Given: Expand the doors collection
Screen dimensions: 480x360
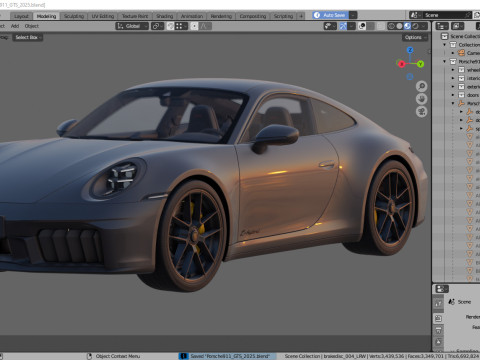Looking at the screenshot, I should [453, 95].
